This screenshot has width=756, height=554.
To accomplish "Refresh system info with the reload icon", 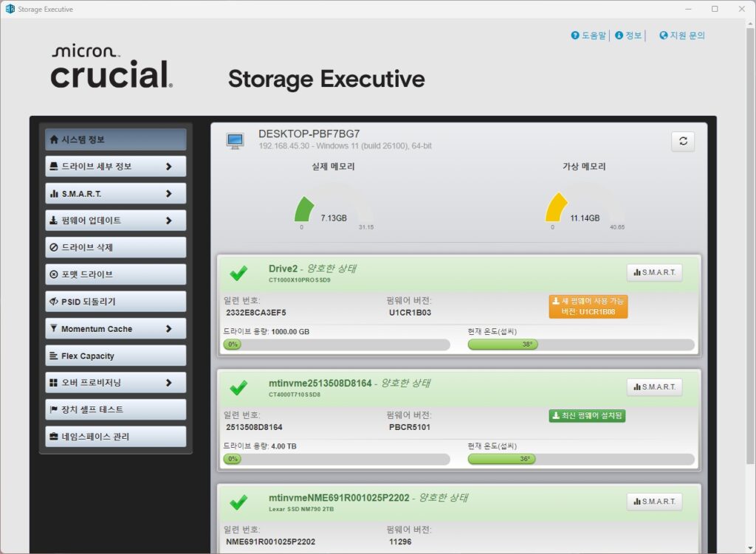I will click(x=683, y=141).
